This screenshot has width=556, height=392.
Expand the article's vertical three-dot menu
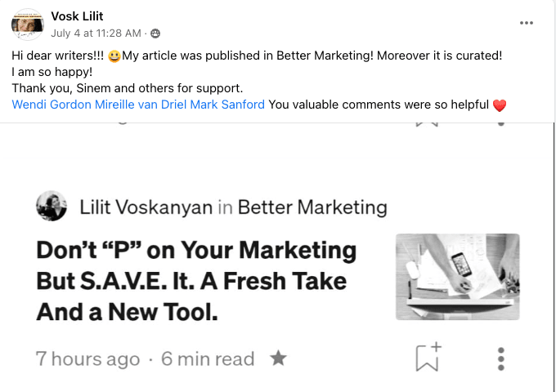click(x=501, y=359)
